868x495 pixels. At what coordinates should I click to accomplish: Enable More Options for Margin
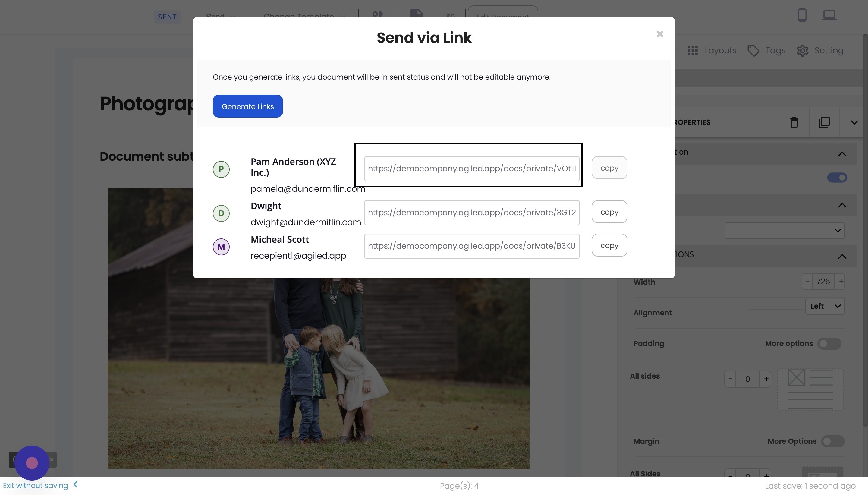click(x=833, y=441)
